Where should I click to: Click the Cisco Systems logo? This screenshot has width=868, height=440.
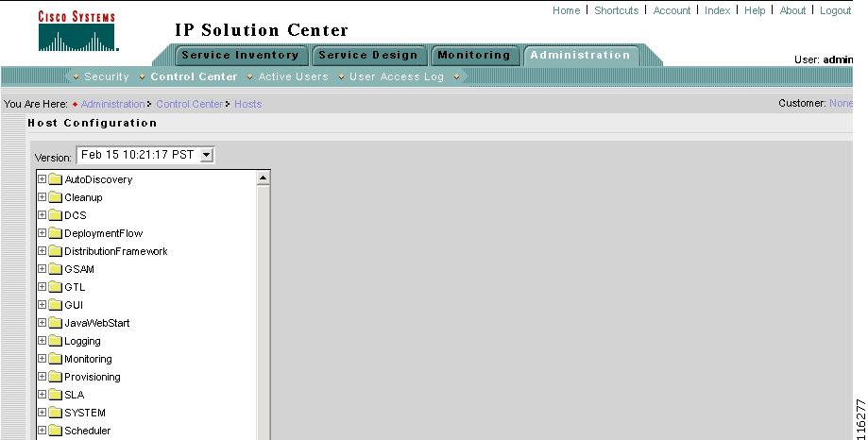[x=77, y=31]
